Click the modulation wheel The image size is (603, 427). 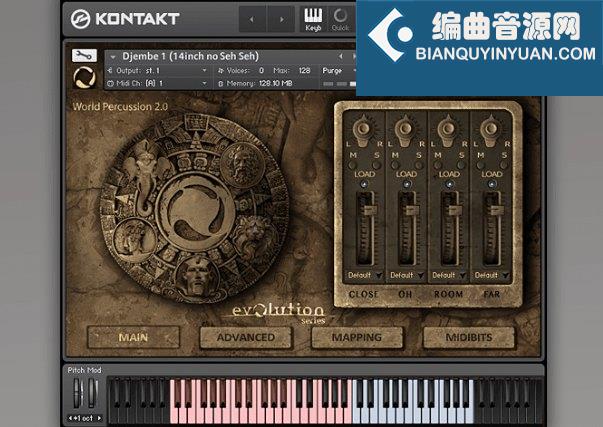pyautogui.click(x=92, y=393)
